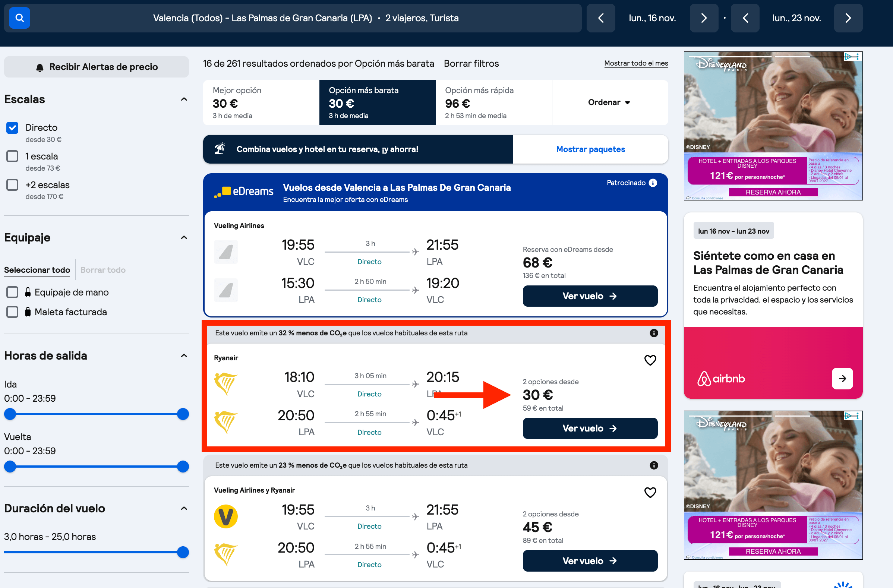Click Seleccionar todo under Equipaje
The image size is (893, 588).
coord(37,270)
